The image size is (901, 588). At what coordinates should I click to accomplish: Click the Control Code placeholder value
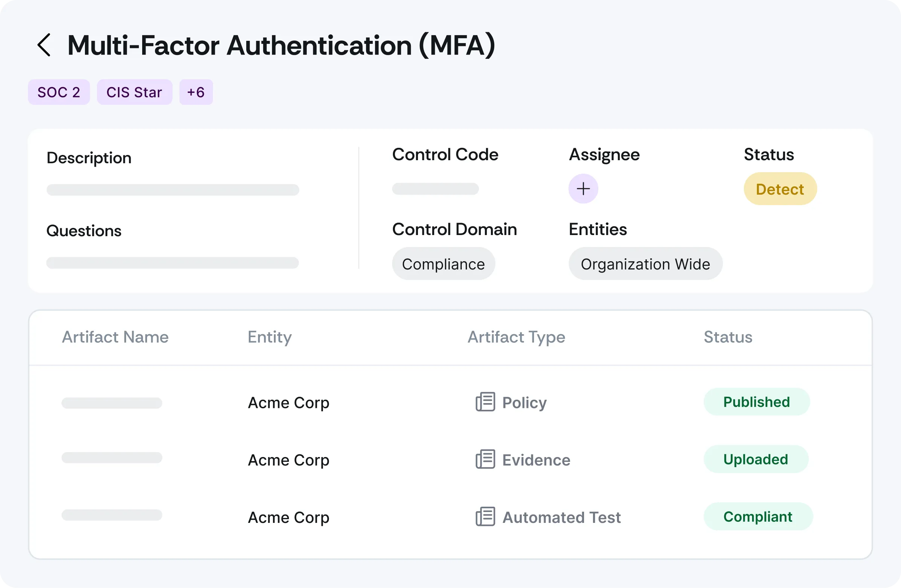(436, 189)
